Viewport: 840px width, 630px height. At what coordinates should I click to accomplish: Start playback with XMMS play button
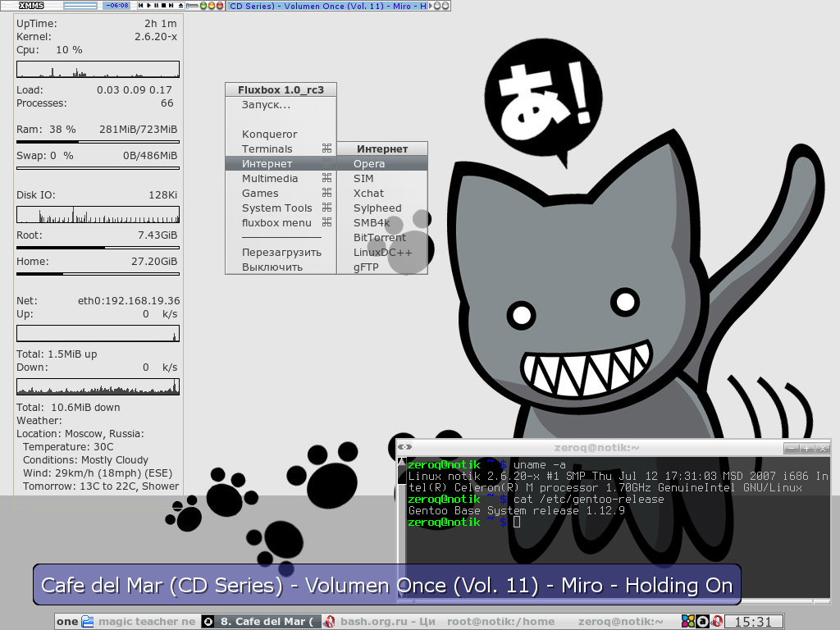[149, 6]
